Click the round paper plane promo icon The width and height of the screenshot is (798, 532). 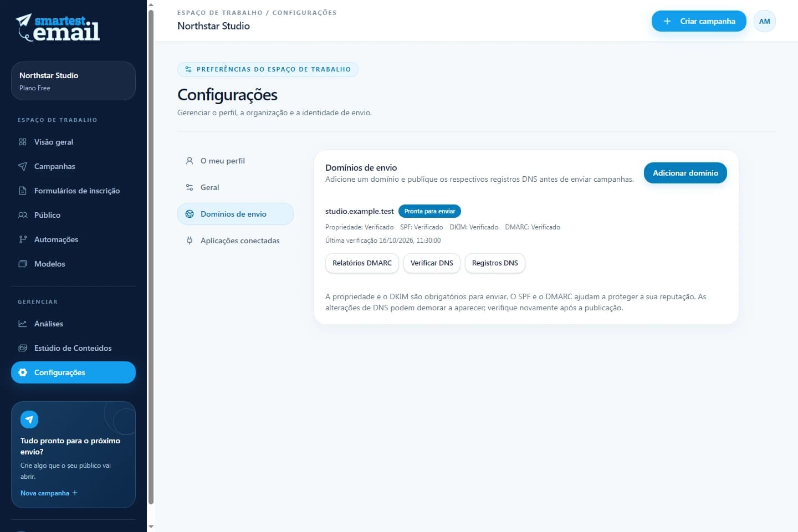[29, 420]
